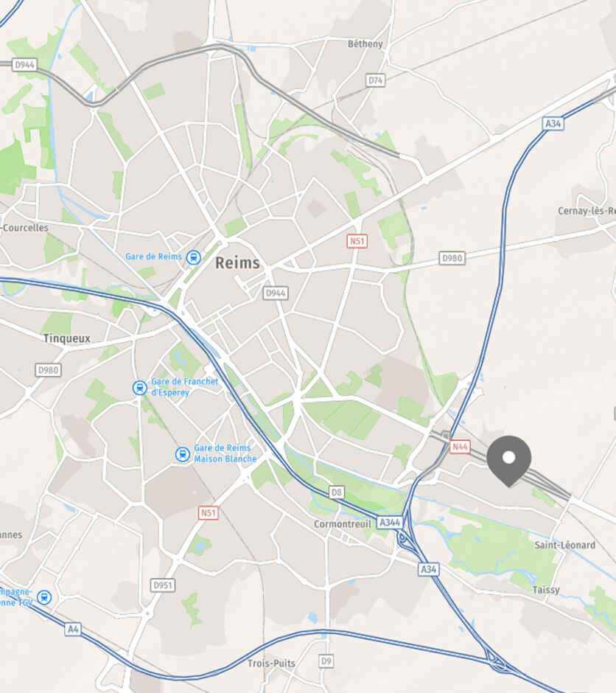Click the Tinqueux town label
Viewport: 616px width, 693px height.
(x=66, y=338)
